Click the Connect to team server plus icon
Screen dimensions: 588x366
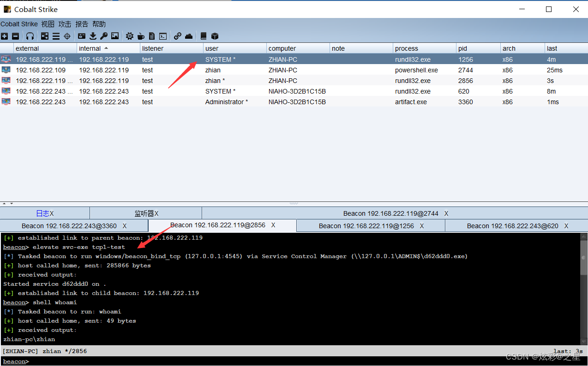(4, 36)
